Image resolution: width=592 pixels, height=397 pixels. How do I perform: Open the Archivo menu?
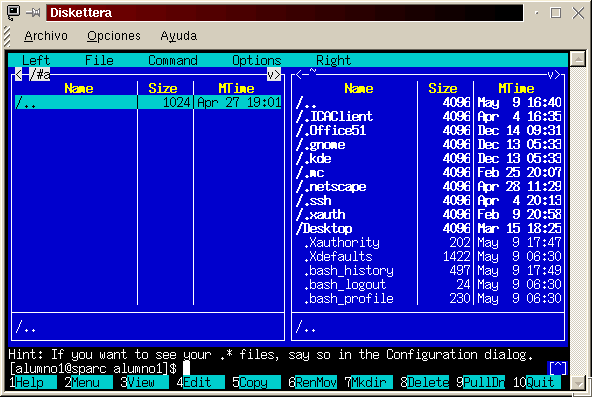46,36
